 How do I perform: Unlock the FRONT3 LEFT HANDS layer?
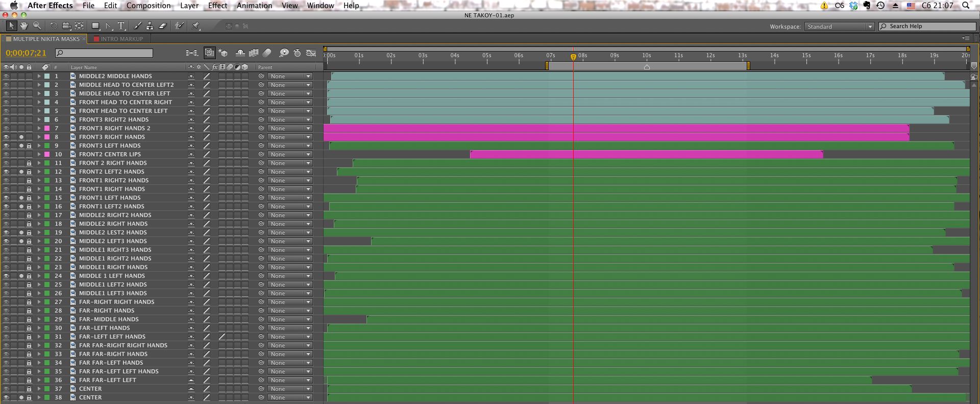click(29, 146)
